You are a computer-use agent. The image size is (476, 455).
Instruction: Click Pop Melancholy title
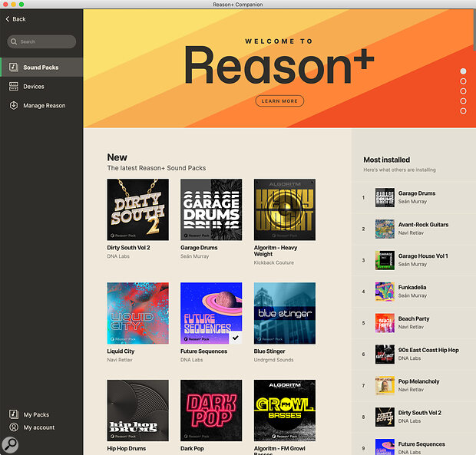pos(418,381)
